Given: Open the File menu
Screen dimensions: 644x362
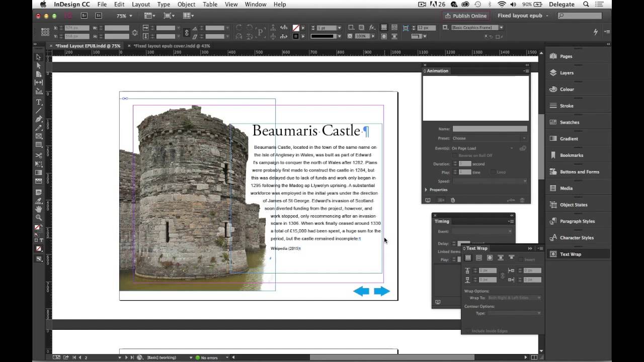Looking at the screenshot, I should tap(102, 5).
